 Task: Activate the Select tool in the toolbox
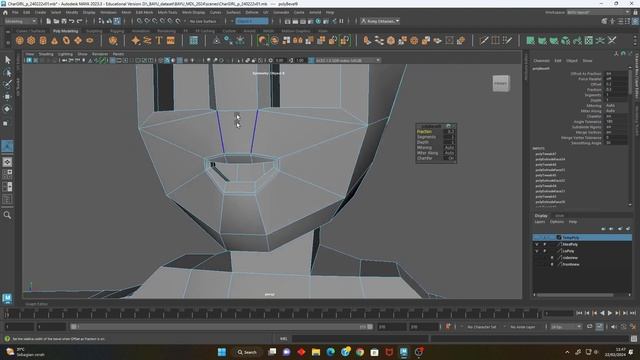(7, 60)
